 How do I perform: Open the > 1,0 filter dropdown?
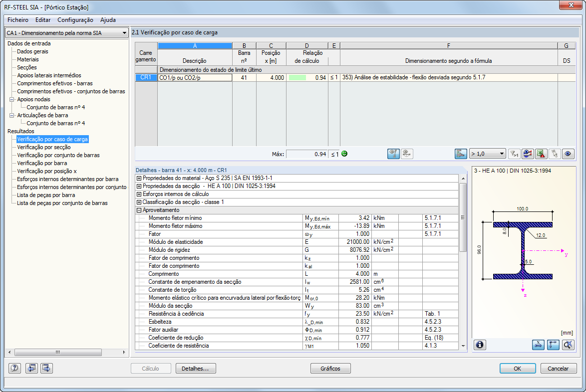tap(487, 154)
